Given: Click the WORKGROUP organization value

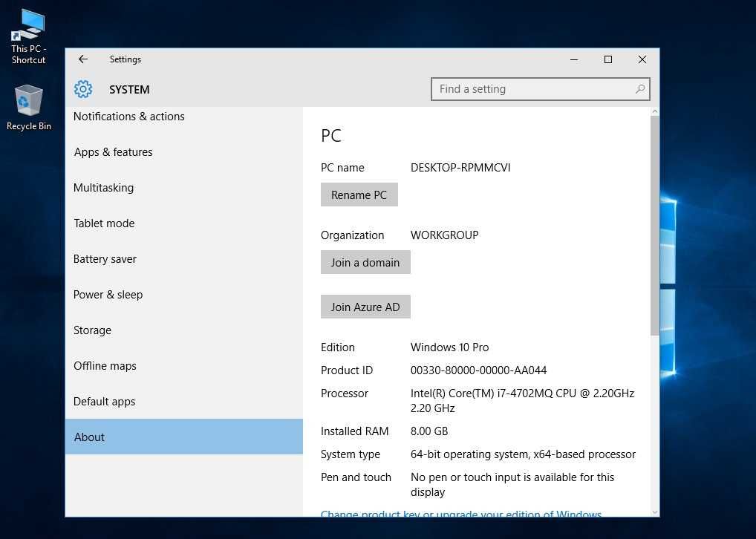Looking at the screenshot, I should pos(445,235).
